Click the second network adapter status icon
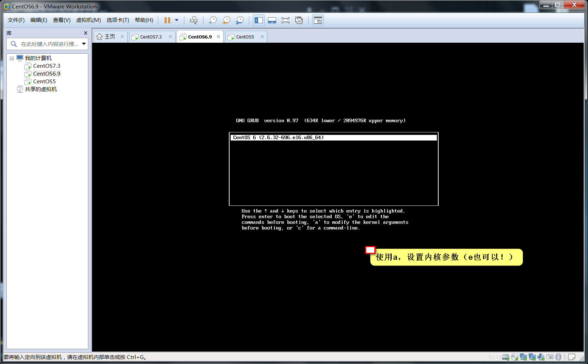The image size is (588, 364). point(532,357)
